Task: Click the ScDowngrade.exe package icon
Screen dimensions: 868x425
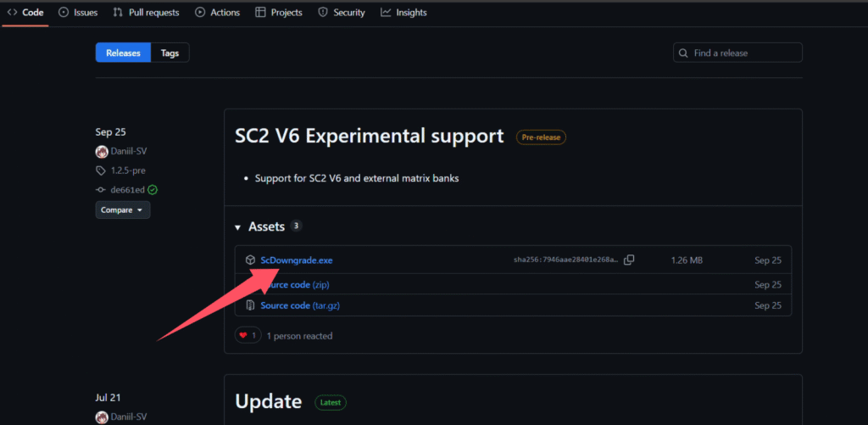Action: 250,260
